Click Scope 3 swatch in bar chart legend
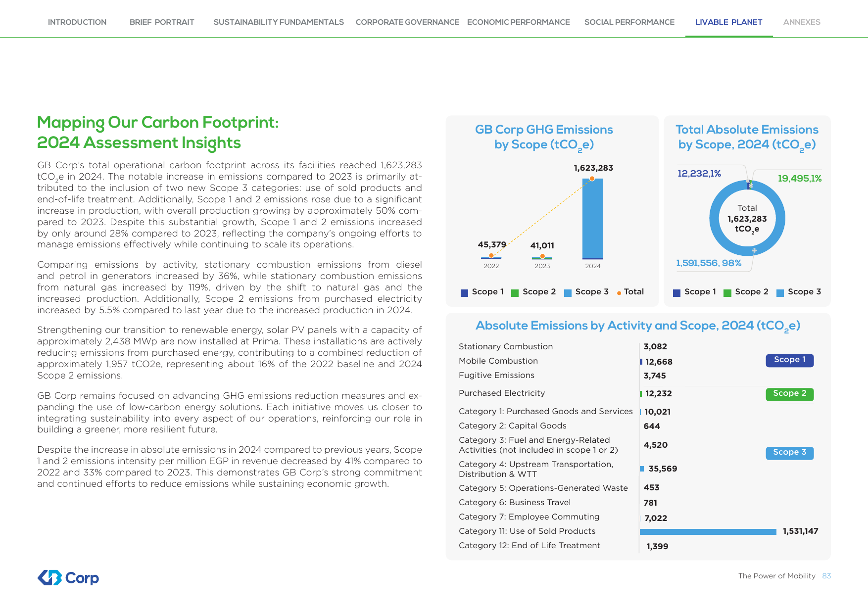 click(x=568, y=293)
